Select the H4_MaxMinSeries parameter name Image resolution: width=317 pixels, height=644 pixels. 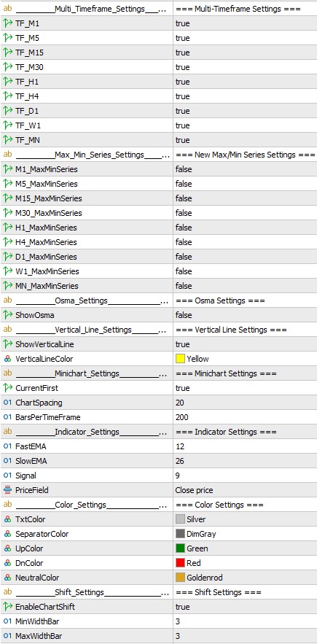tap(46, 242)
